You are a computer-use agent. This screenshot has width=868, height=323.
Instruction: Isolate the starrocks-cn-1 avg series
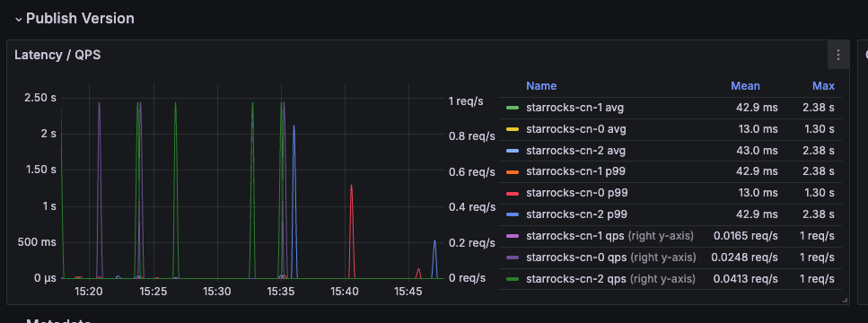tap(574, 108)
